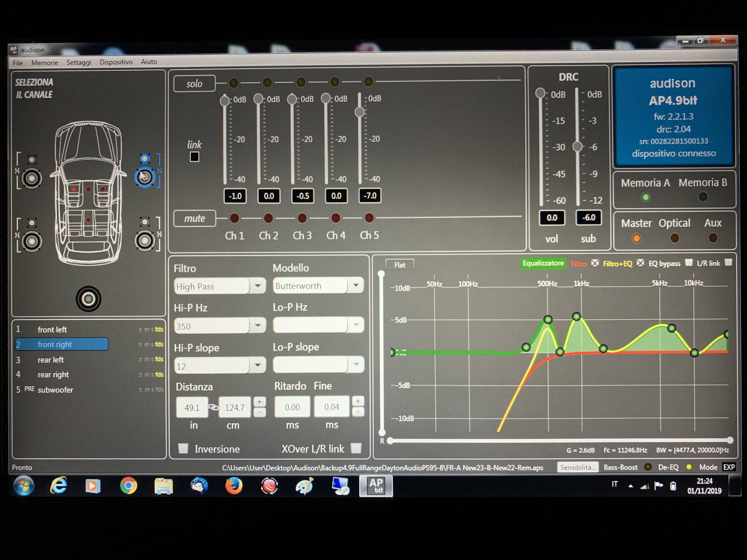Open the Windows Start menu
Viewport: 747px width, 560px height.
pos(24,486)
